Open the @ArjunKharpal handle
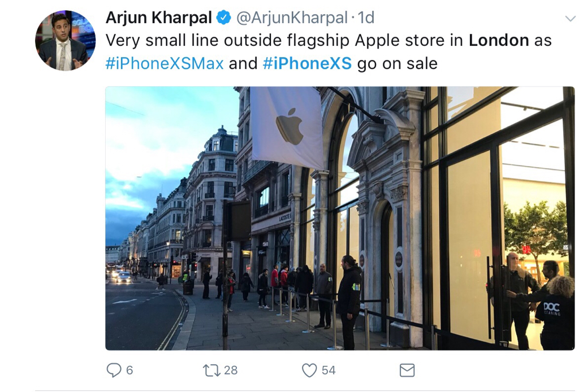The image size is (579, 392). 292,18
